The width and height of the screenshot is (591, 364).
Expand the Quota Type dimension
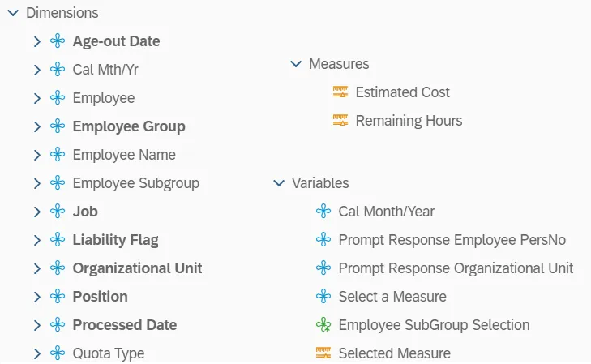[x=37, y=353]
